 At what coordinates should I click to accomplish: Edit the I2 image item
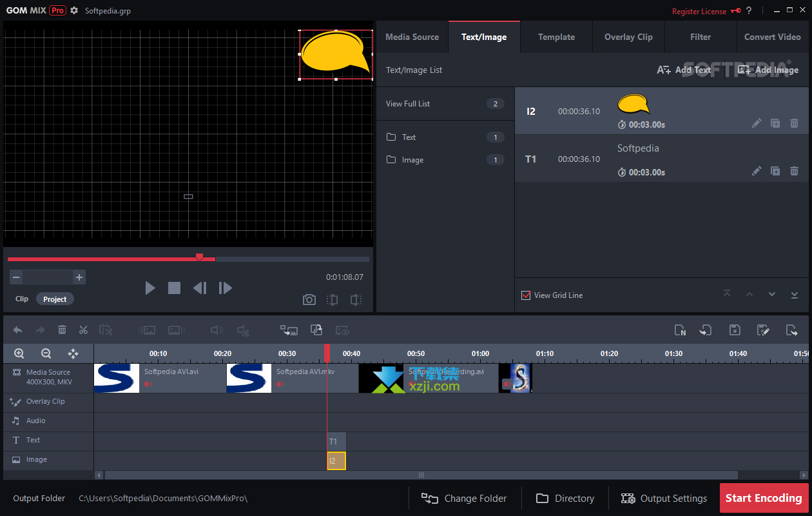pos(757,123)
